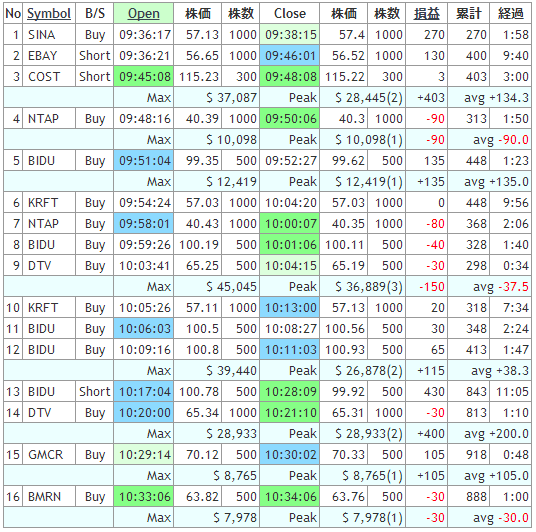536x532 pixels.
Task: Select the $ 45,045 Max value
Action: [216, 287]
